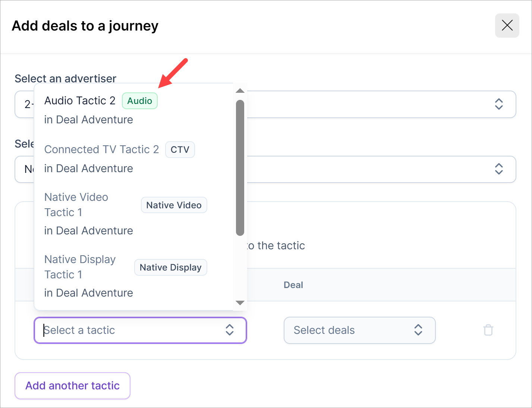Choose Audio Tactic 2 option
This screenshot has width=532, height=408.
pos(80,101)
